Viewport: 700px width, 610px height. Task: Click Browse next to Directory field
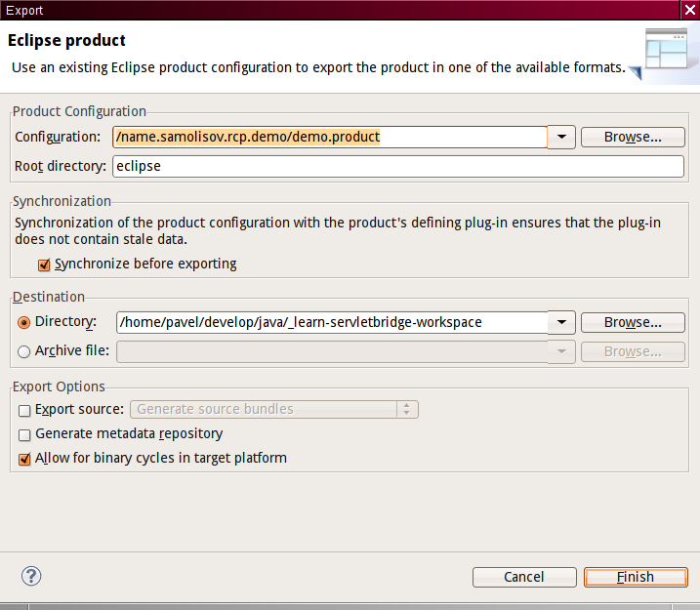point(632,323)
